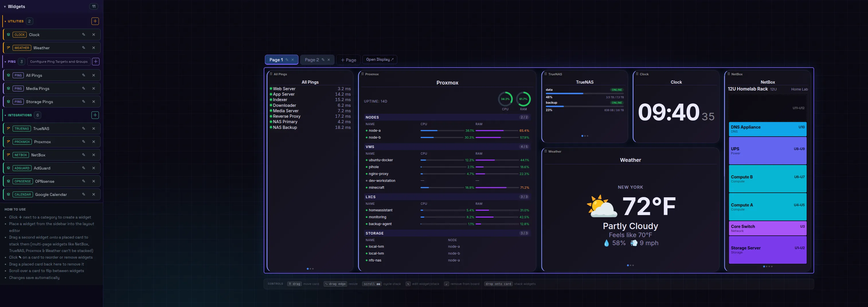
Task: Switch to the Page 2 tab
Action: click(312, 60)
